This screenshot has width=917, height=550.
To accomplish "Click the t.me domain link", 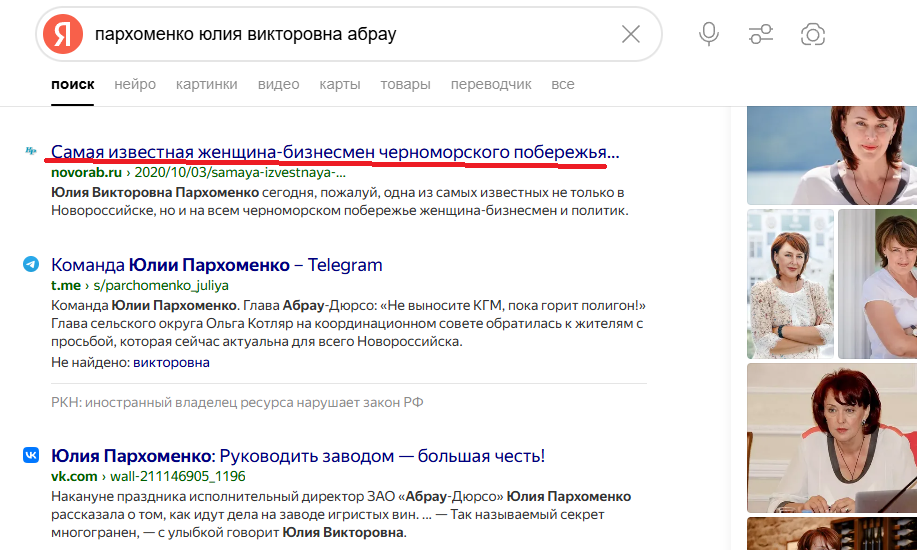I will click(66, 285).
